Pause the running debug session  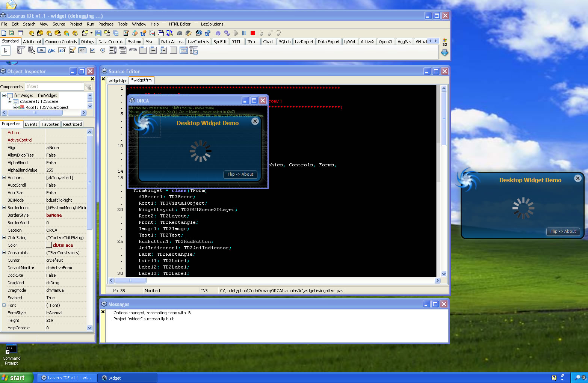244,33
